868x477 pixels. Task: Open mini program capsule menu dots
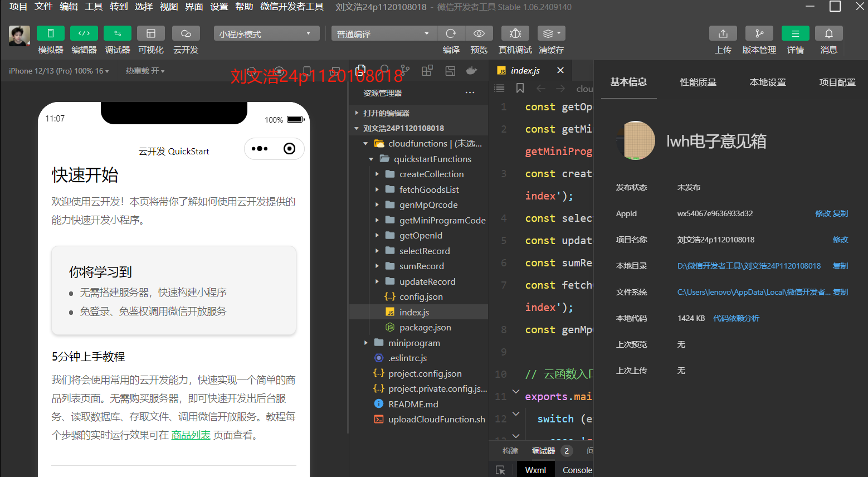tap(260, 149)
